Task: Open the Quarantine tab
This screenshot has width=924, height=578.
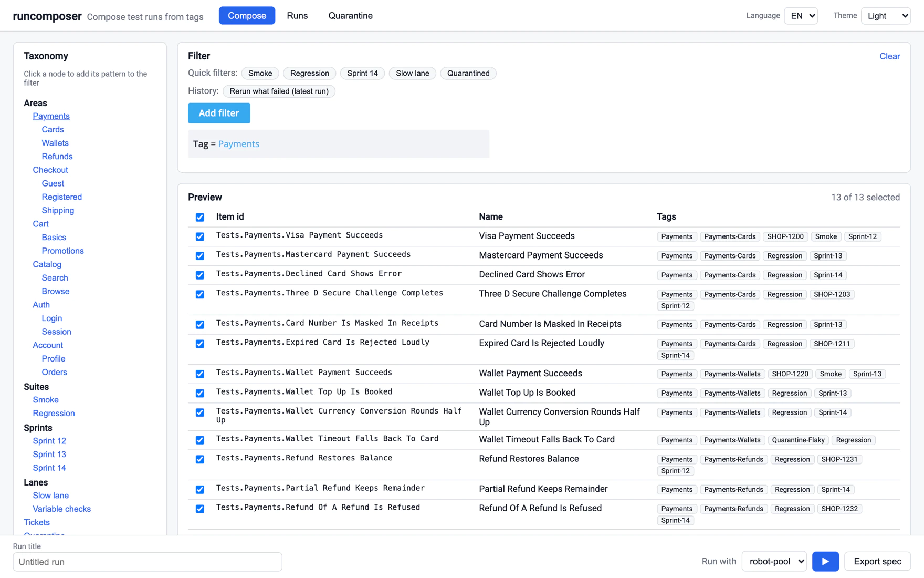Action: tap(350, 16)
